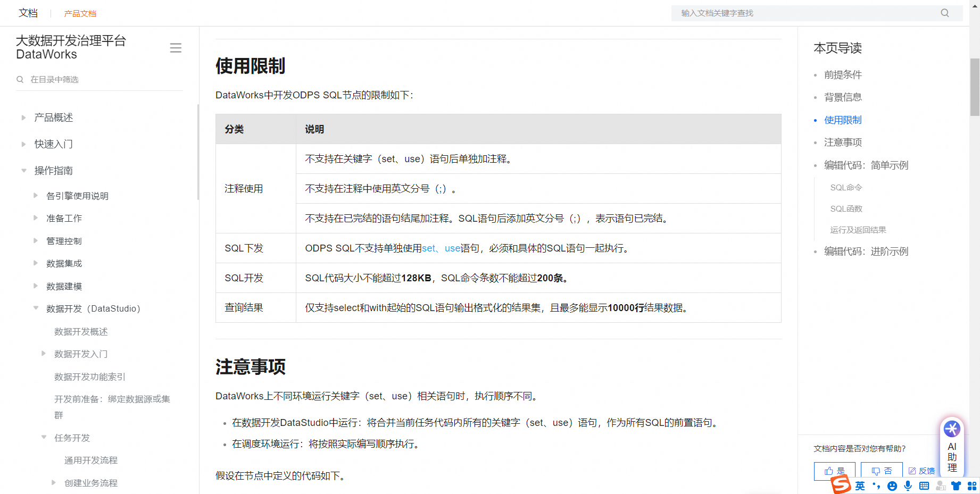Focus the 在目录中筛选 filter field
The height and width of the screenshot is (494, 980).
coord(99,79)
